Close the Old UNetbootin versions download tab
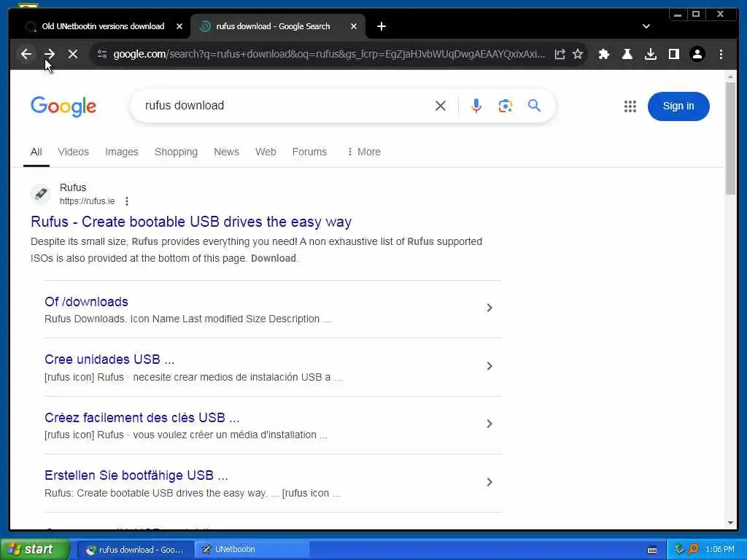The image size is (747, 560). pos(179,26)
